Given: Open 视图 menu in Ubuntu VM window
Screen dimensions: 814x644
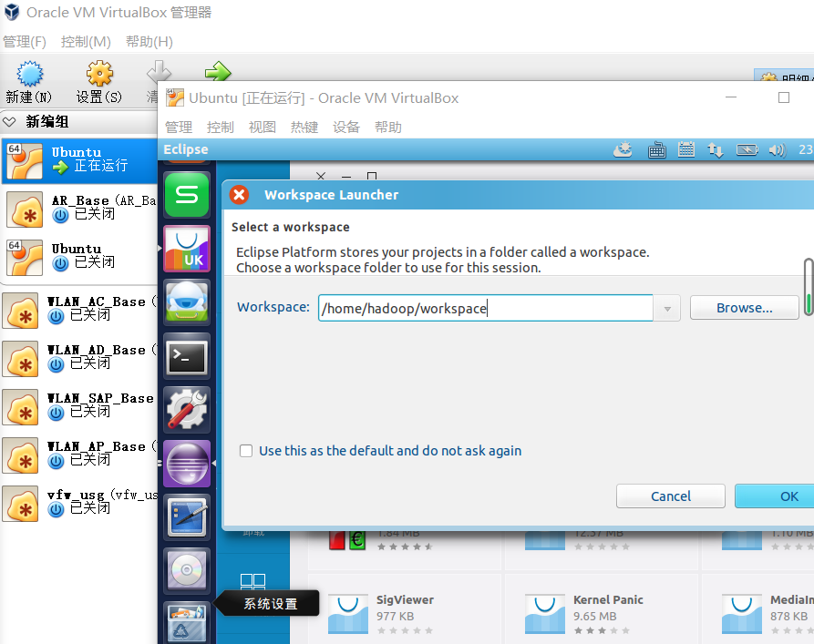Looking at the screenshot, I should (263, 127).
